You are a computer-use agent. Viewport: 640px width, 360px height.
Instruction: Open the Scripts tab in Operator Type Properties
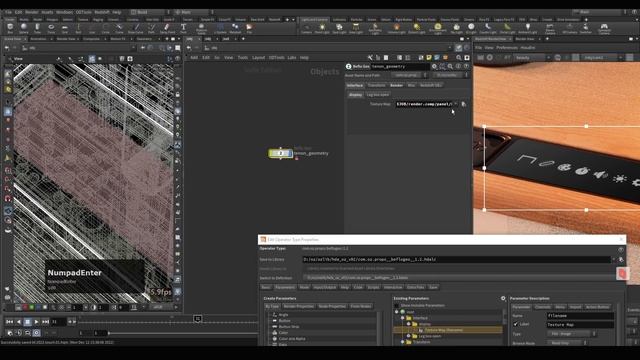tap(373, 287)
